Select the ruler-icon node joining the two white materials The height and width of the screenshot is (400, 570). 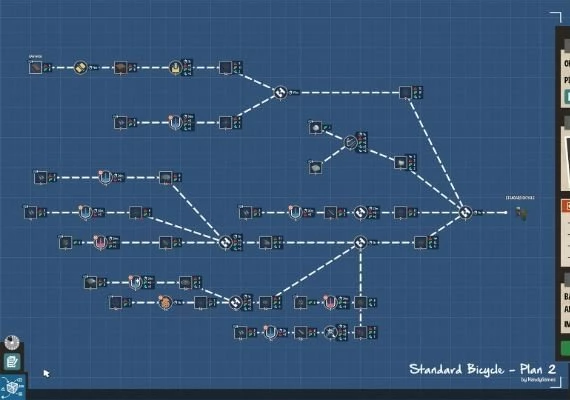(350, 142)
